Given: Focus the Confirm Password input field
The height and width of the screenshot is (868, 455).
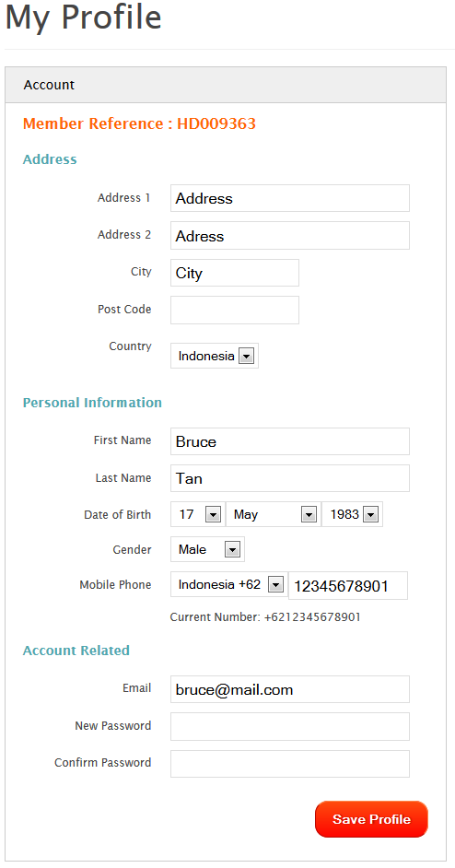Looking at the screenshot, I should click(x=290, y=764).
